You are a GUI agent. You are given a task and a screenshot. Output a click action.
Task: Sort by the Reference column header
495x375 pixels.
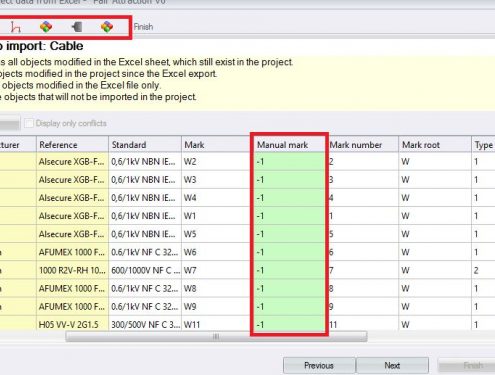tap(72, 145)
